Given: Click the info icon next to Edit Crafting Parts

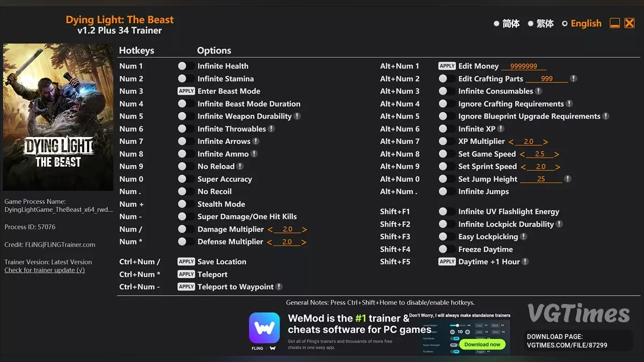Looking at the screenshot, I should pos(573,79).
